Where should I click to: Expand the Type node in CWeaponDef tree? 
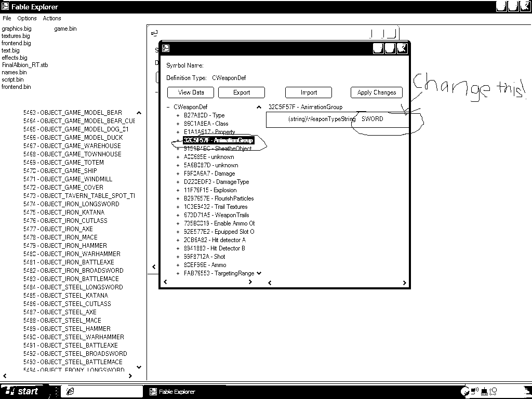pyautogui.click(x=178, y=115)
